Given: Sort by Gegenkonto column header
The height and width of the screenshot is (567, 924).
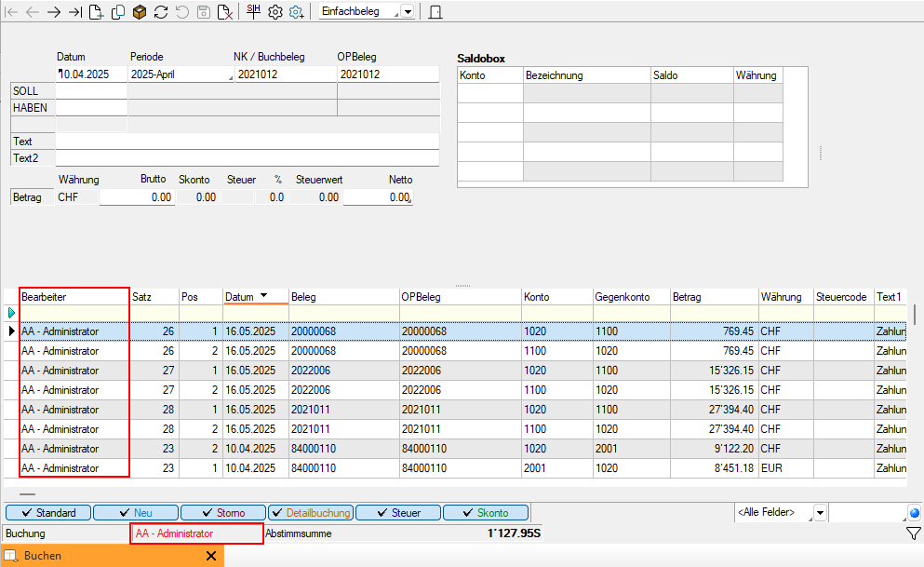Looking at the screenshot, I should click(631, 297).
